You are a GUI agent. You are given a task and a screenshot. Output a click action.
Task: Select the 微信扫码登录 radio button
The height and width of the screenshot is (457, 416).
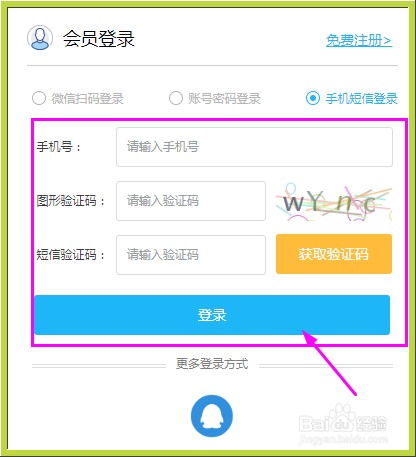pyautogui.click(x=39, y=98)
